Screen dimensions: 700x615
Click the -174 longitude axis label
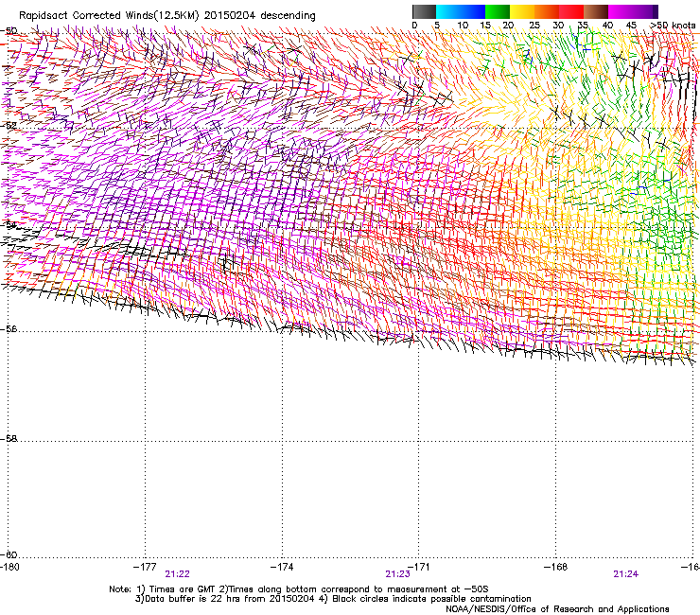tap(282, 567)
